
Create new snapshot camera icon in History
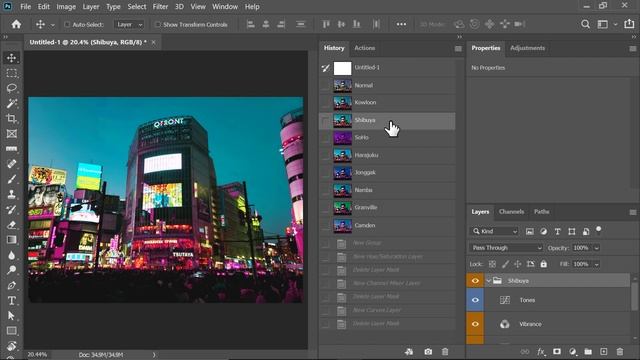[x=428, y=352]
